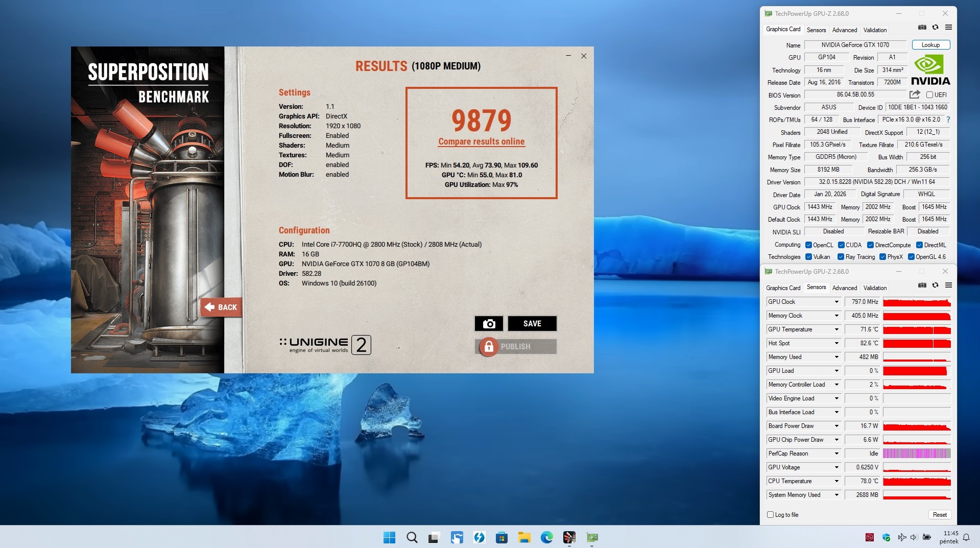Open the PerfCap Reason sensor dropdown

[836, 454]
